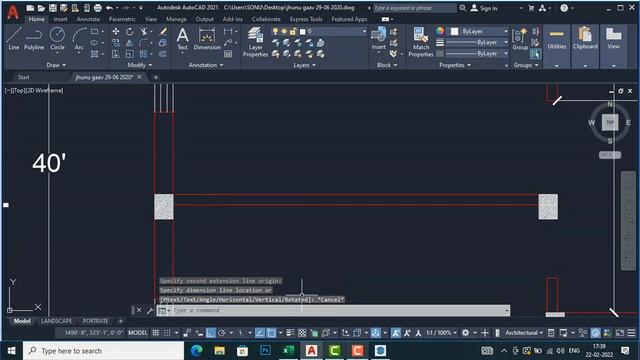
Task: Select the Text annotation tool
Action: pos(182,39)
